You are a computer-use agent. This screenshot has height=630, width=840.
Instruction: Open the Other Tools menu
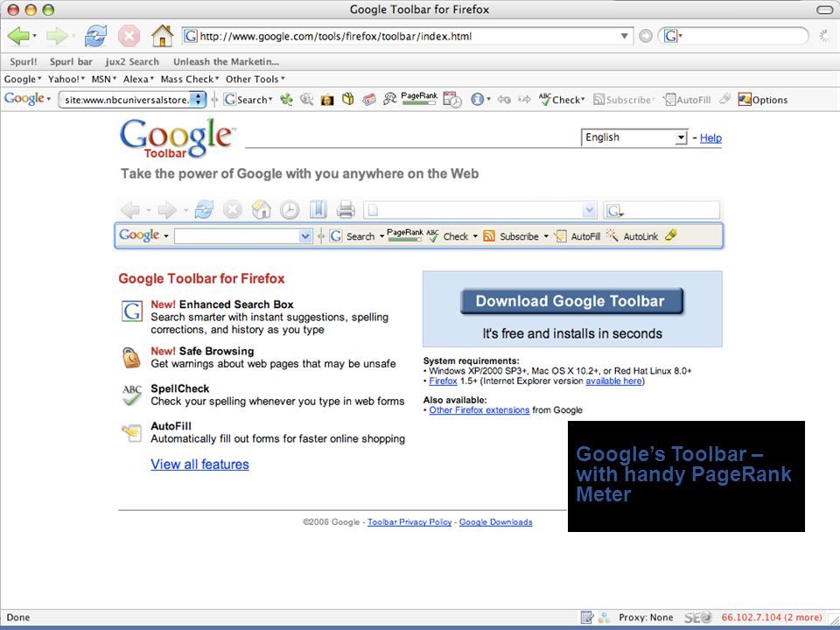[255, 80]
